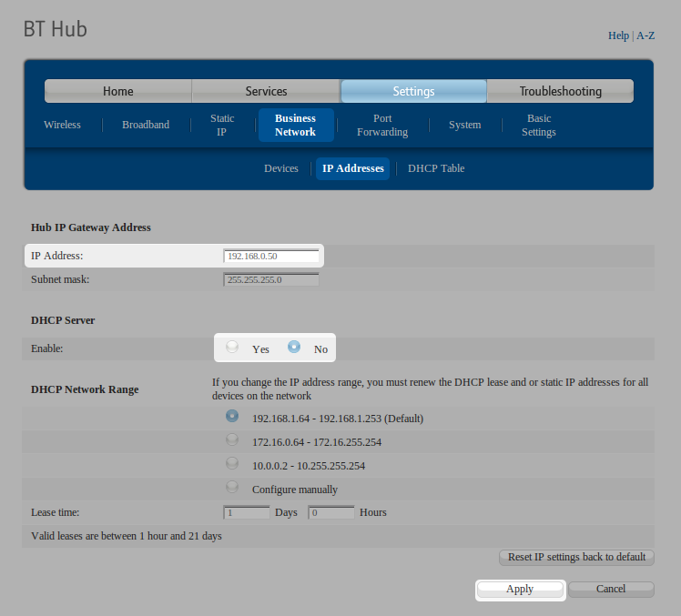
Task: Open the Broadband submenu
Action: [146, 125]
